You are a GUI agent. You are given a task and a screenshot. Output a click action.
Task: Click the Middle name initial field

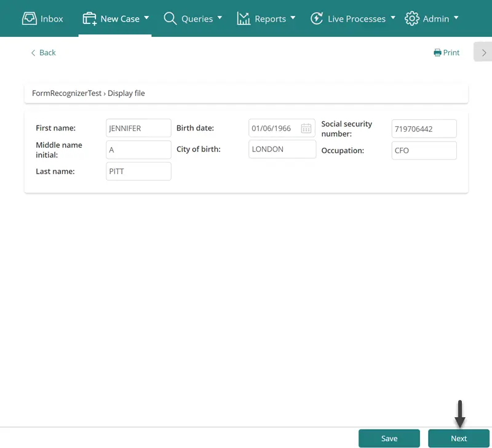coord(139,150)
